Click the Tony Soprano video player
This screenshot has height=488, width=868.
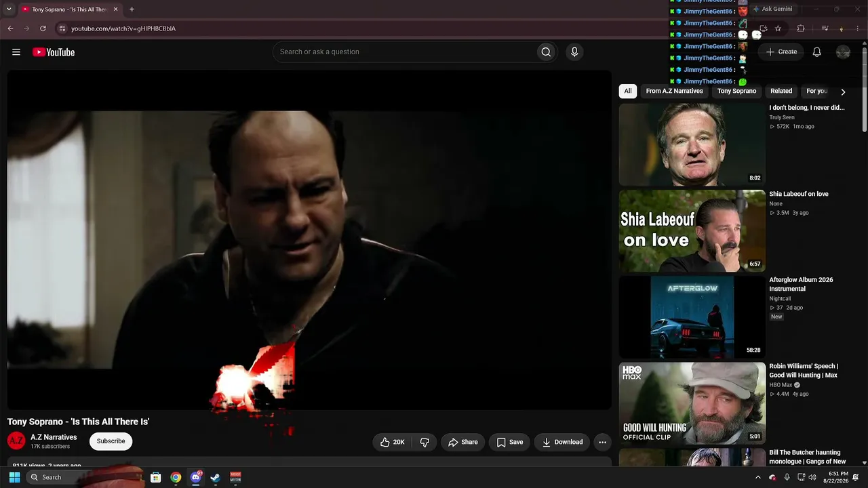pyautogui.click(x=309, y=240)
